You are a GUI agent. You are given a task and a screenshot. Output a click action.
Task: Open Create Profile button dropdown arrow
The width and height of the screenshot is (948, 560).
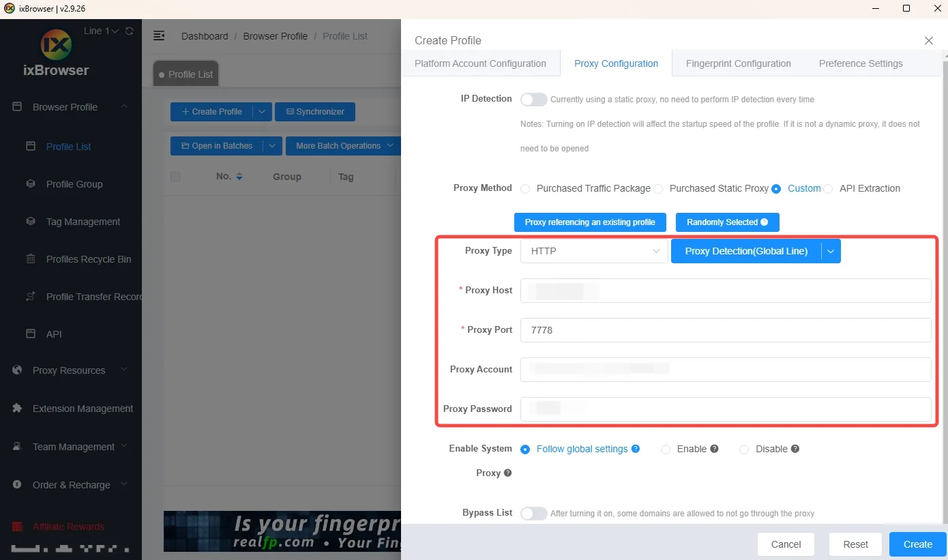pyautogui.click(x=263, y=112)
